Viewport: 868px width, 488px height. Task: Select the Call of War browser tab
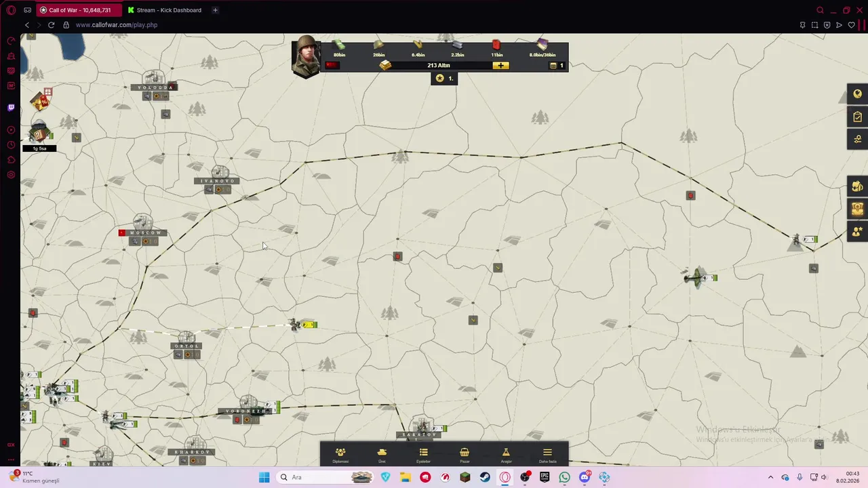[x=79, y=10]
